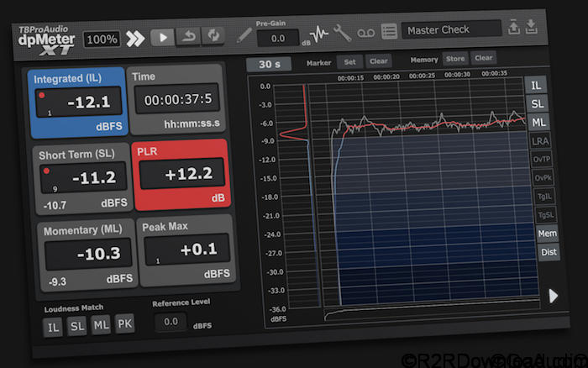This screenshot has width=588, height=368.
Task: Toggle the TgIL target line
Action: (x=544, y=197)
